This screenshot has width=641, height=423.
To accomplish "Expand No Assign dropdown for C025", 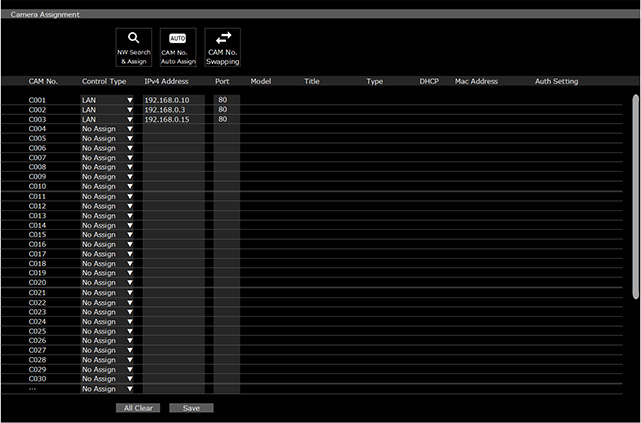I will [x=107, y=331].
